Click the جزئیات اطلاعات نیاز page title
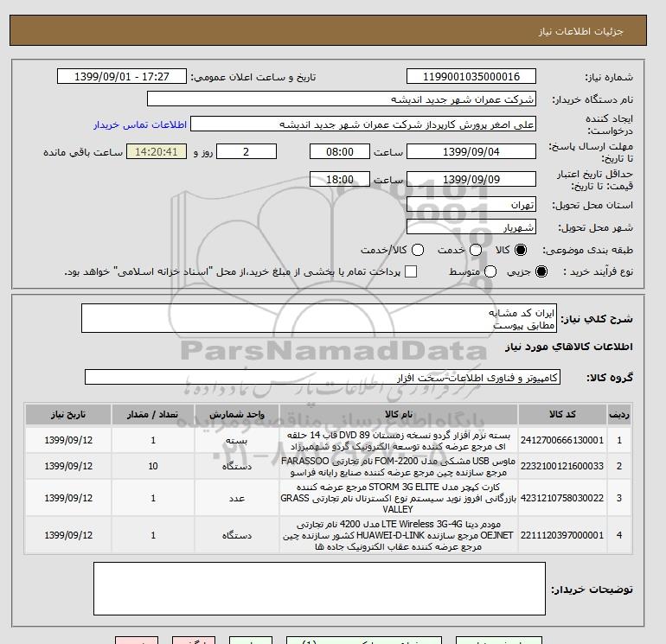Screen dimensions: 666x644 coord(580,31)
